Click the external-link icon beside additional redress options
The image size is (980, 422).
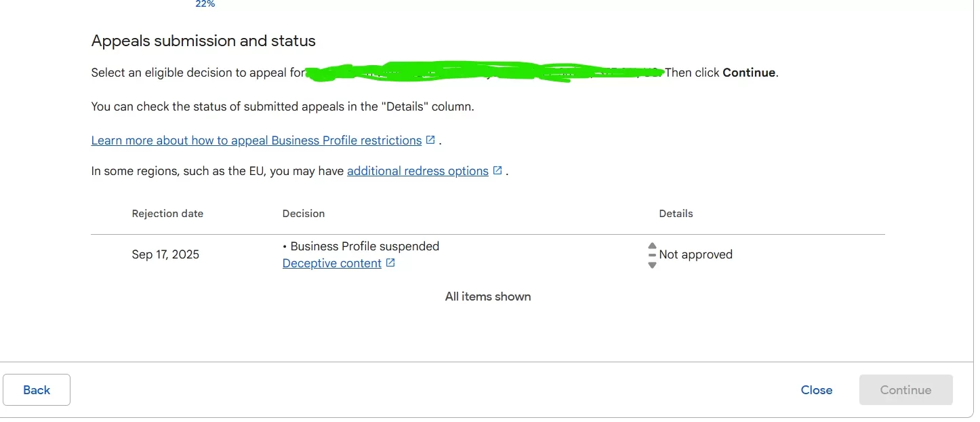(497, 170)
